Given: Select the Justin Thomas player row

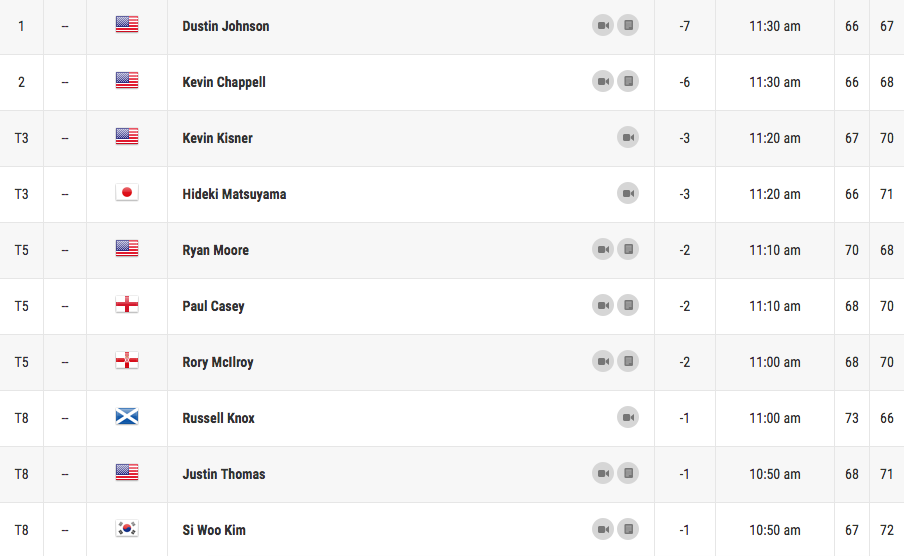Looking at the screenshot, I should 452,474.
